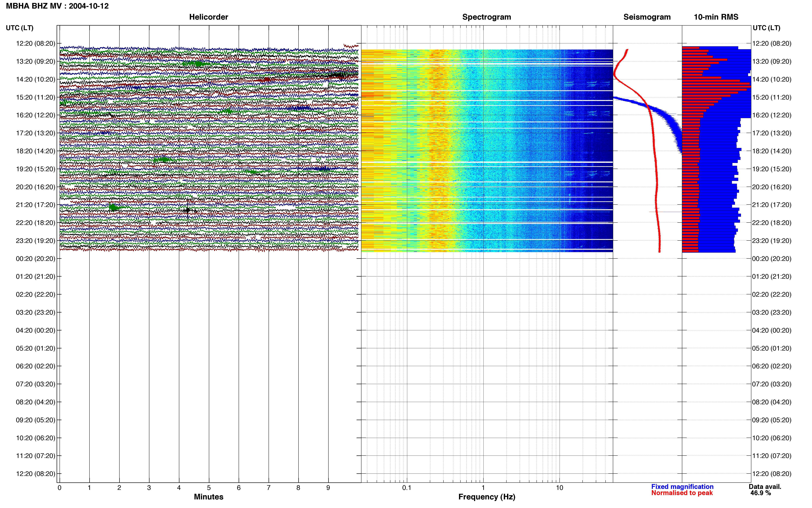Screen dimensions: 812x508
Task: Click left time label '23:20 (19:20)'
Action: click(x=36, y=240)
